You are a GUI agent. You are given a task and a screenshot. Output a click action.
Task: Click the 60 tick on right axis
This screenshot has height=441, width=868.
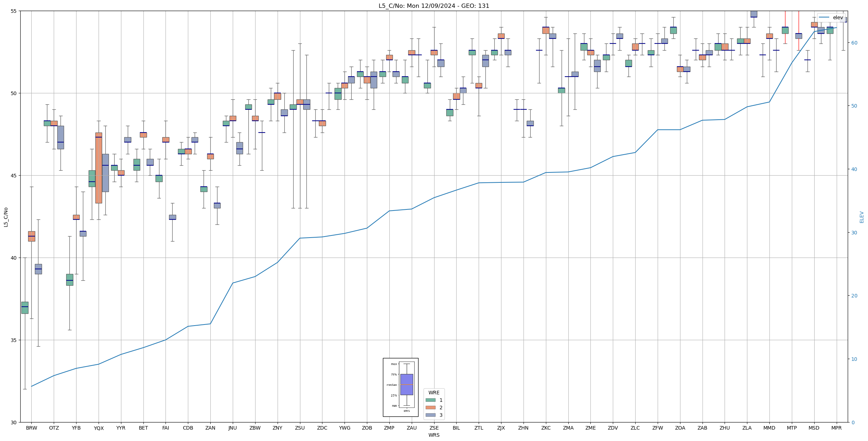pyautogui.click(x=854, y=43)
